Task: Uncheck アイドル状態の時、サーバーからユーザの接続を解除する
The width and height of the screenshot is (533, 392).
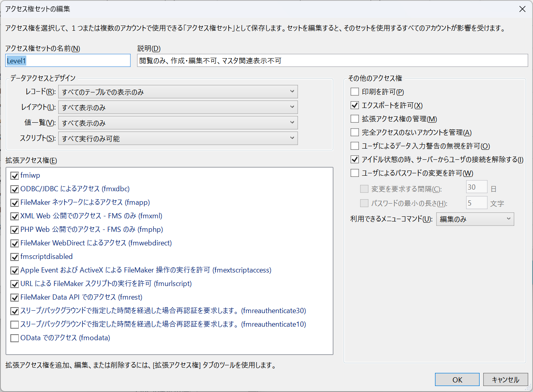Action: click(x=355, y=159)
